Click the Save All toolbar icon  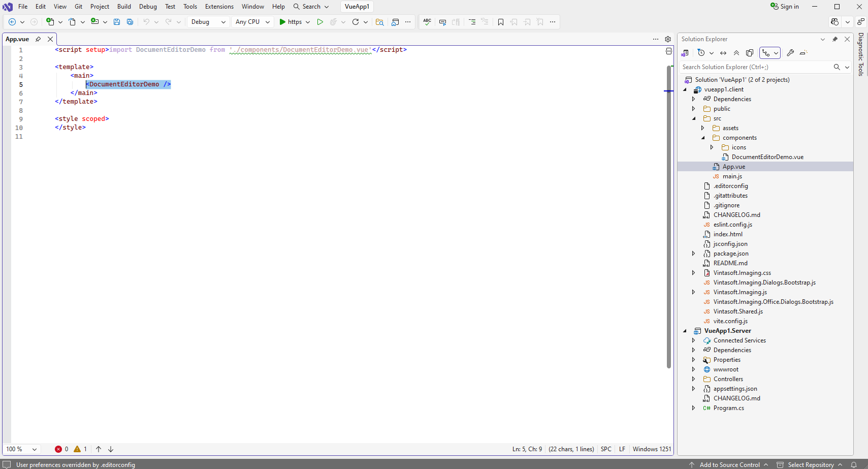click(130, 22)
